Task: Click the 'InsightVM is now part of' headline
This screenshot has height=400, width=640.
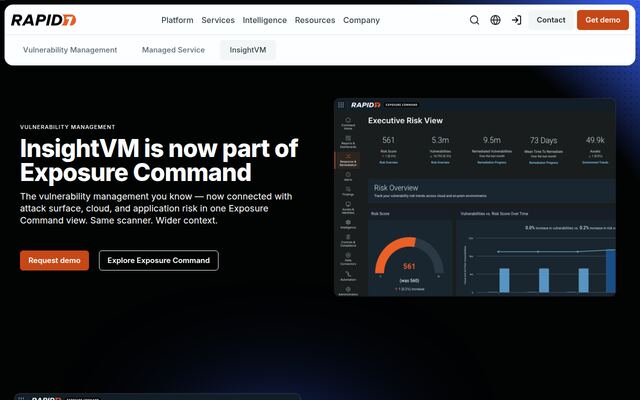Action: pyautogui.click(x=159, y=148)
